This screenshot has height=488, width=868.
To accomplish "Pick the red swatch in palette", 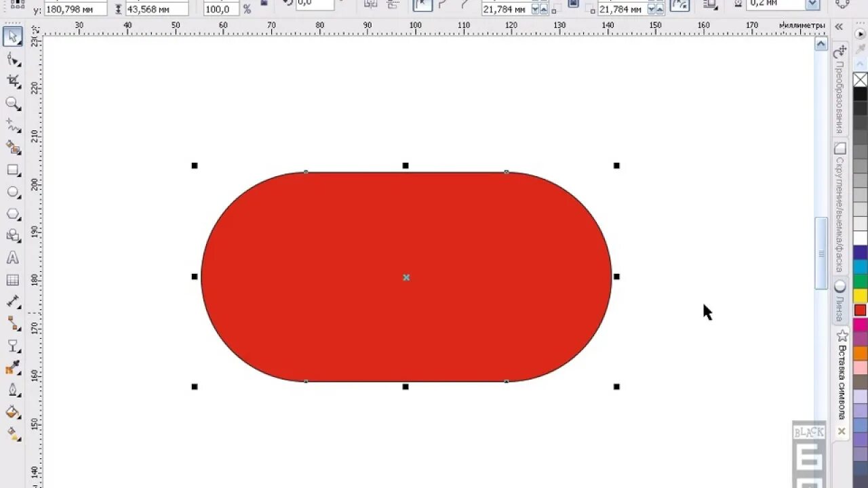I will (x=860, y=310).
